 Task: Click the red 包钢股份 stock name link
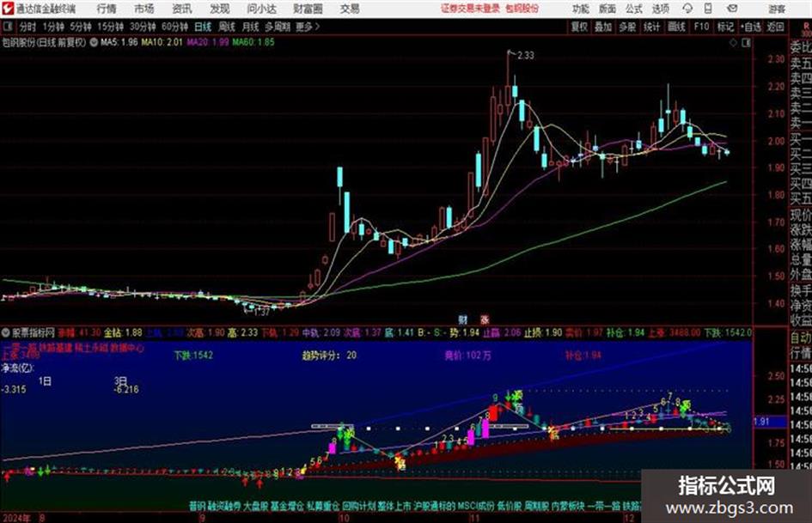coord(522,9)
